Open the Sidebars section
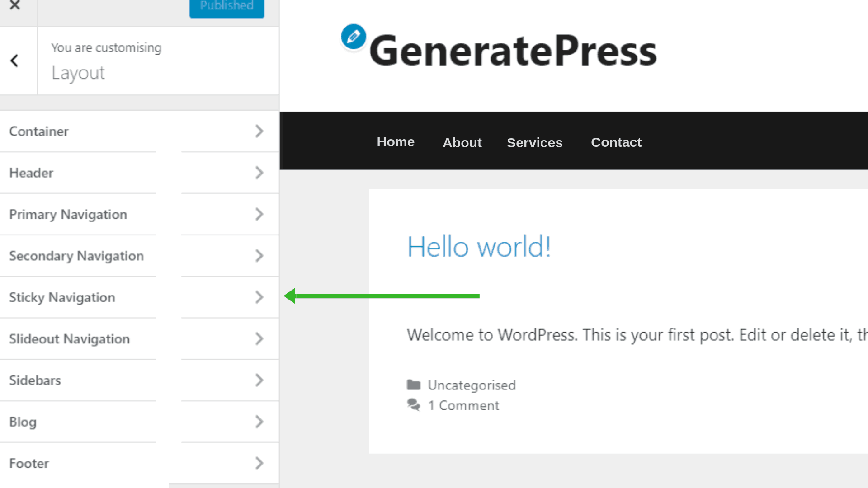This screenshot has height=488, width=868. click(139, 380)
